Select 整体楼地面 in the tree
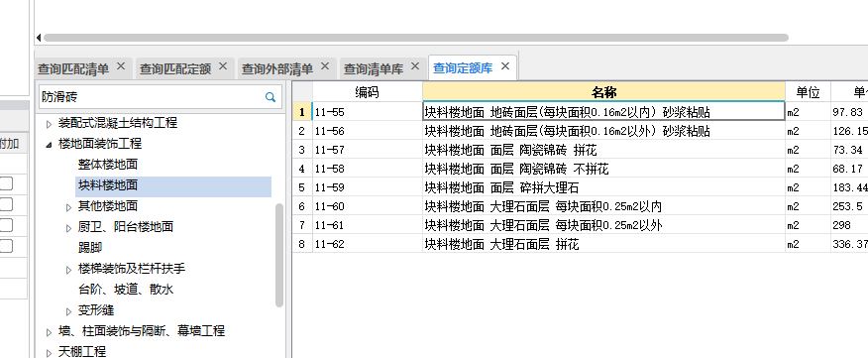Viewport: 868px width, 358px height. coord(108,164)
